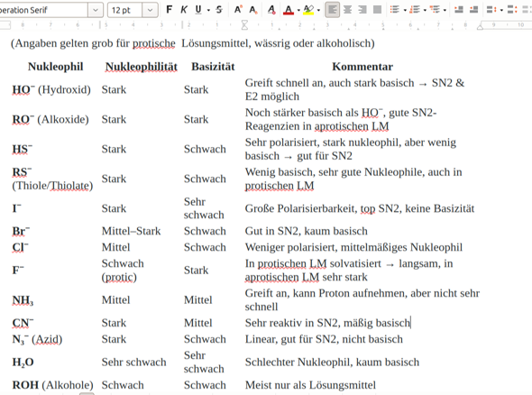Increase paragraph indent
Screen dimensions: 532x395
[459, 10]
